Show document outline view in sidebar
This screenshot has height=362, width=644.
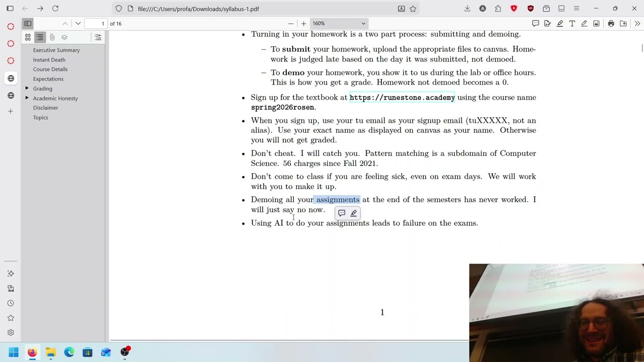40,37
